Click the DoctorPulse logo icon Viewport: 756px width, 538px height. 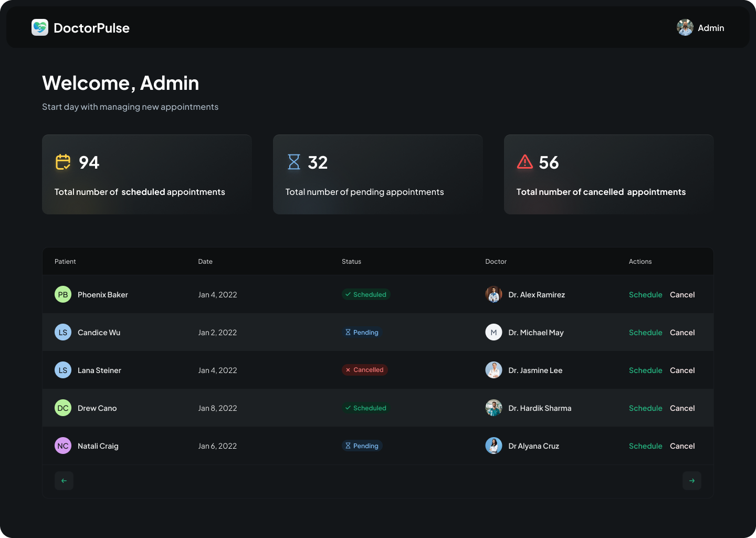tap(40, 28)
